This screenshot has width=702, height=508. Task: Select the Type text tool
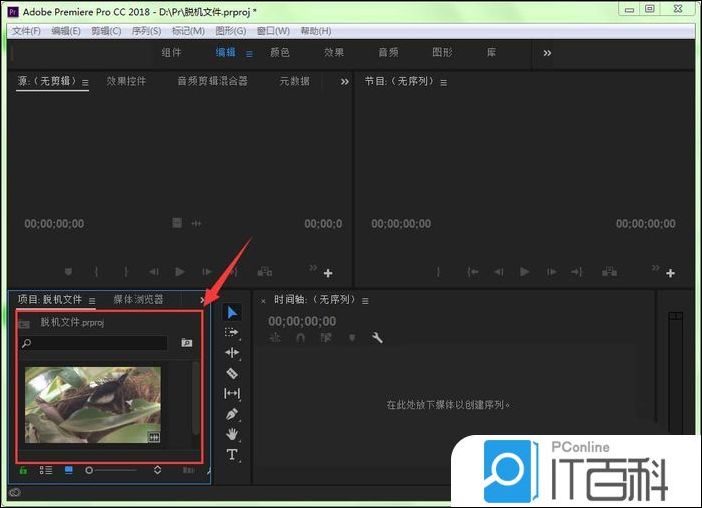(232, 455)
